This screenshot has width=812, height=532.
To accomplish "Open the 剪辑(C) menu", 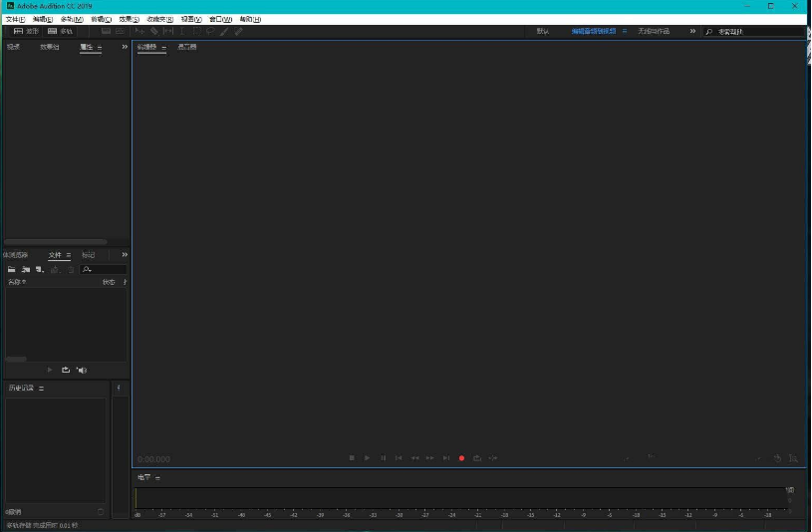I will tap(101, 19).
